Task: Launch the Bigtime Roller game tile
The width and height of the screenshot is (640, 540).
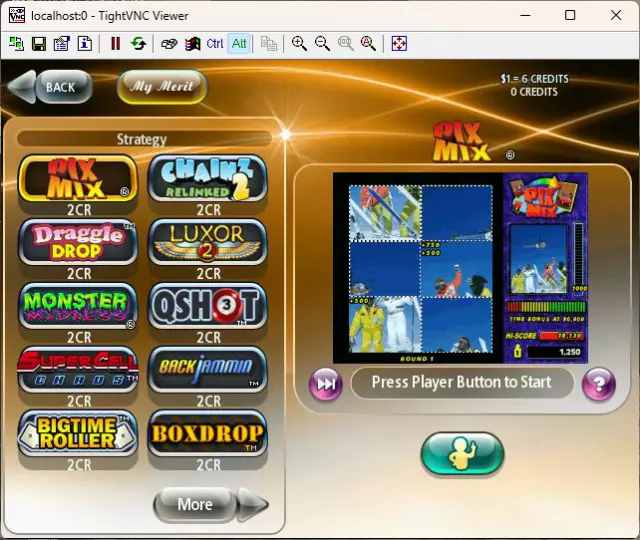Action: click(78, 433)
